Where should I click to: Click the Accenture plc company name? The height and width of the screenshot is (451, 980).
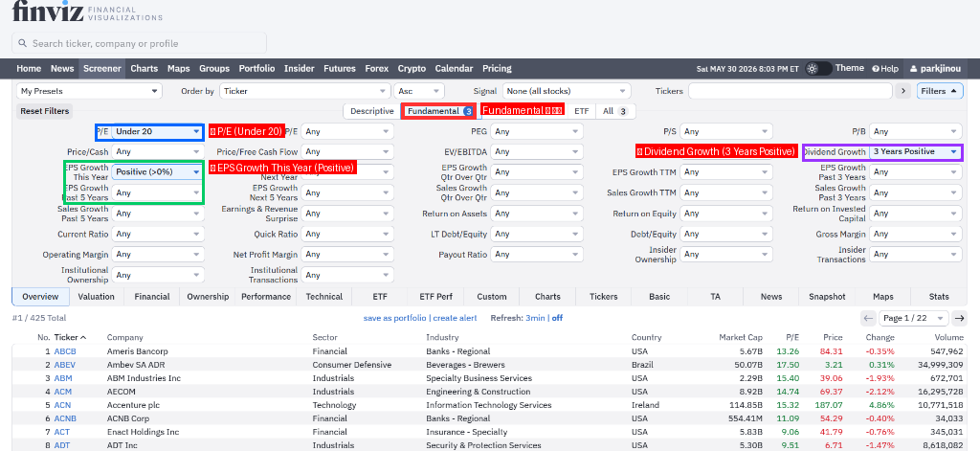coord(131,405)
